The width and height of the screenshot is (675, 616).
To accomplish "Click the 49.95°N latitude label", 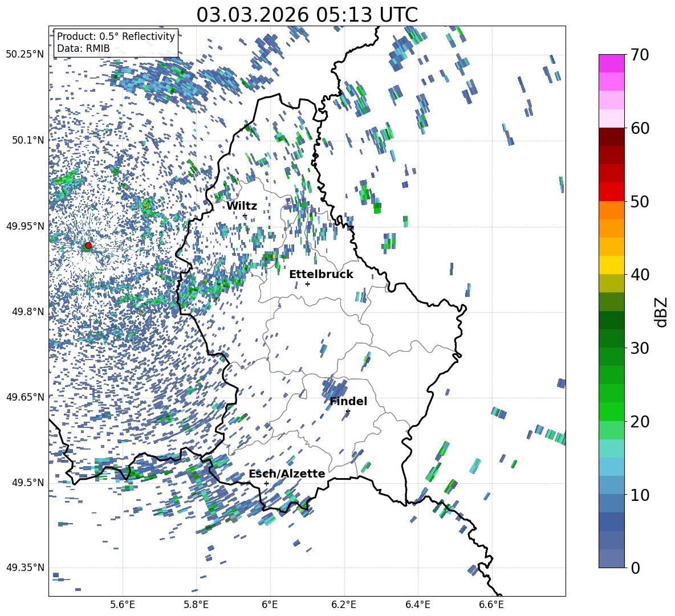I will click(x=26, y=226).
